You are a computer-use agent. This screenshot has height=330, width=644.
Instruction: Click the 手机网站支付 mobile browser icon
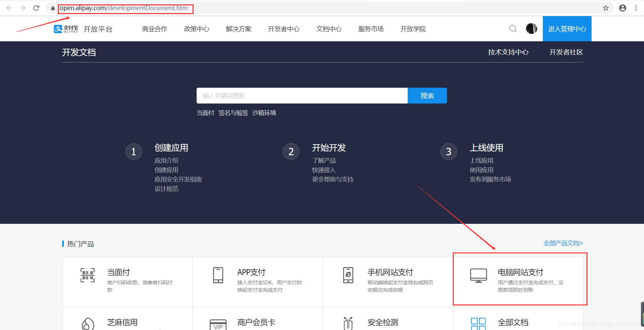tap(348, 275)
